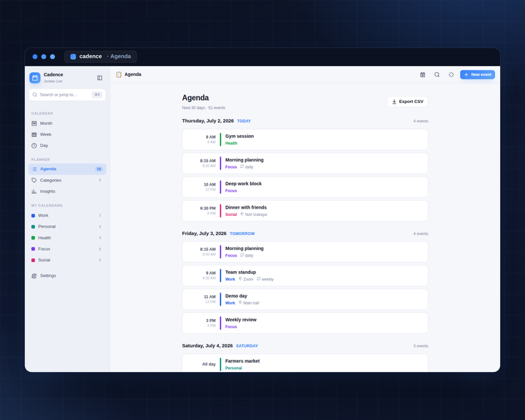Image resolution: width=525 pixels, height=420 pixels.
Task: Click the Cadence calendar logo icon
Action: [35, 77]
